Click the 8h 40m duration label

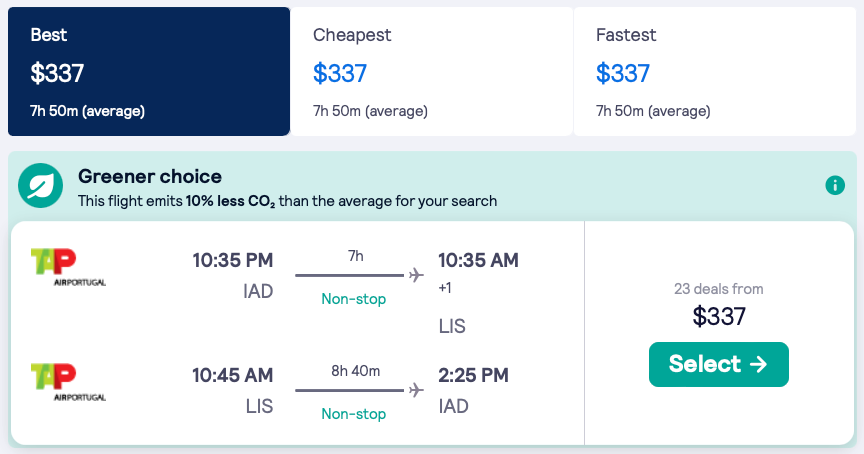(x=355, y=370)
